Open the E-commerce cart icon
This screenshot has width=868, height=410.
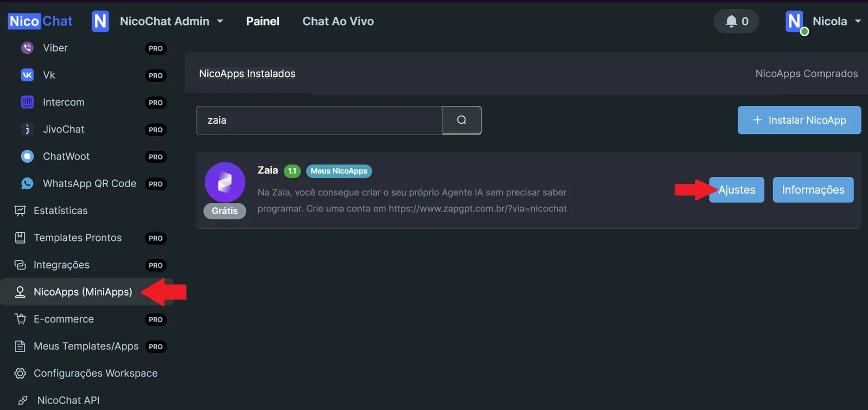20,319
